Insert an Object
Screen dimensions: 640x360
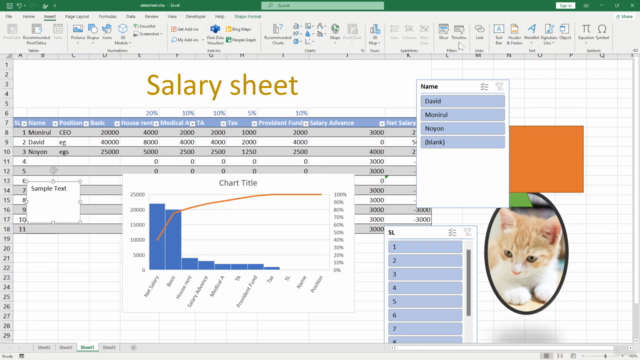click(565, 33)
